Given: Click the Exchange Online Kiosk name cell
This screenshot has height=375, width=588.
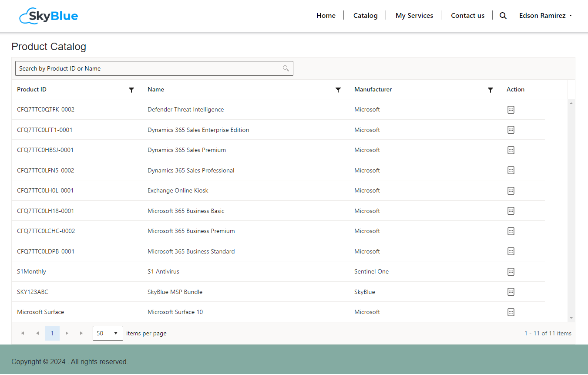Looking at the screenshot, I should point(178,191).
